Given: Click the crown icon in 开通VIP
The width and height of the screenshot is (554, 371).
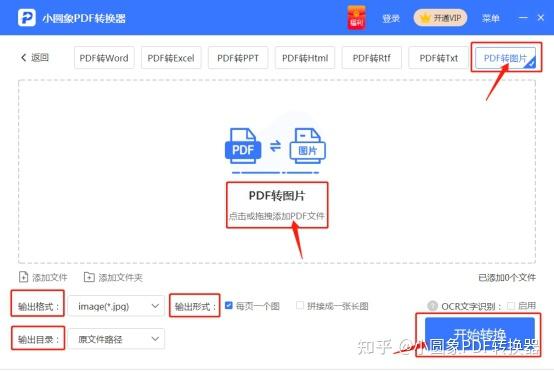Looking at the screenshot, I should [425, 18].
